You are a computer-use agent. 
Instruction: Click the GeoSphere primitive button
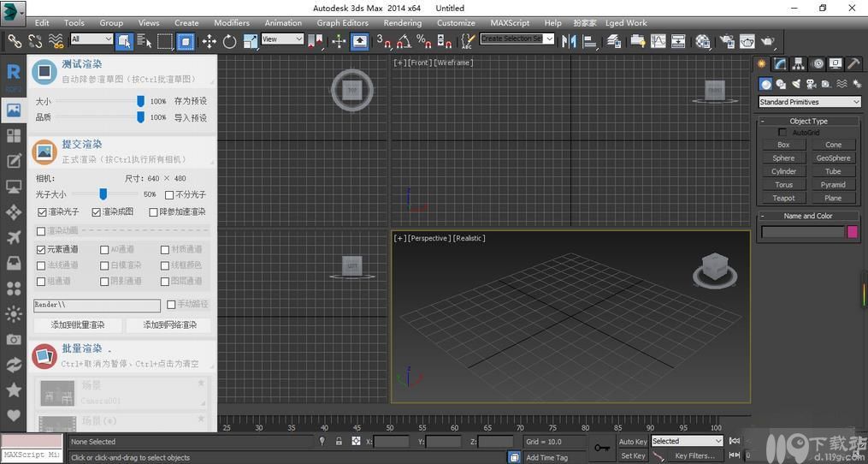(x=833, y=158)
